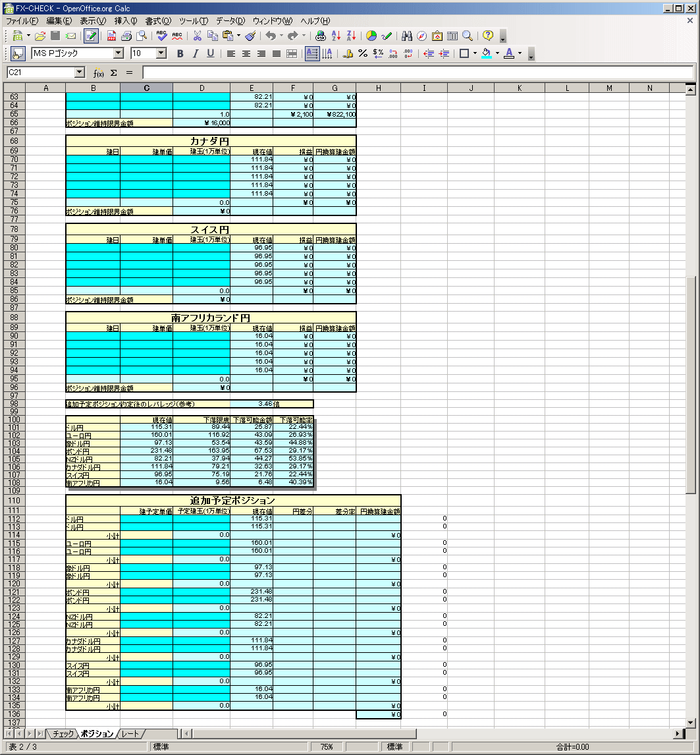
Task: Switch to the レート sheet tab
Action: click(130, 733)
